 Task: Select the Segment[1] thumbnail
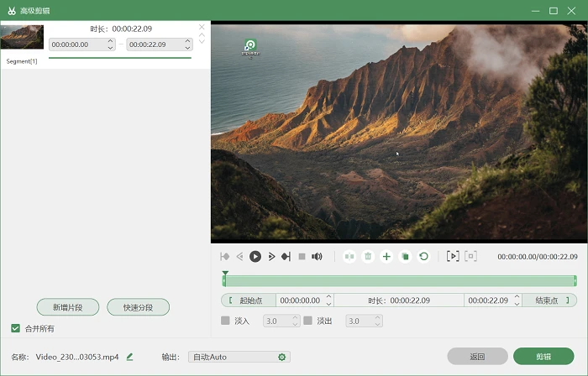22,37
